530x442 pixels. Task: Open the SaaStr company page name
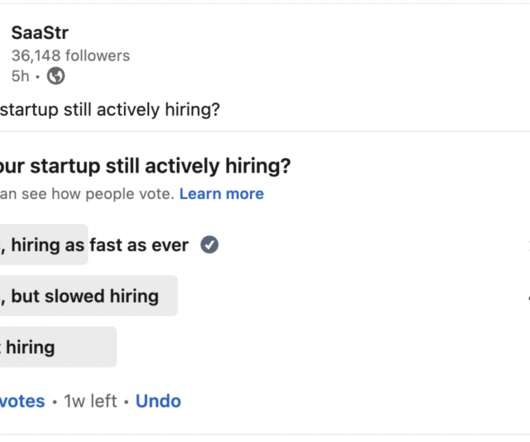(x=40, y=33)
